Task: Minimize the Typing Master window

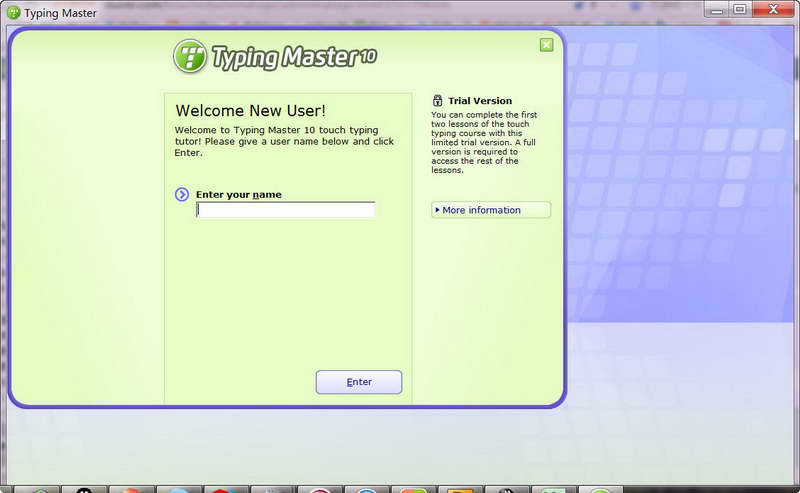Action: [x=717, y=10]
